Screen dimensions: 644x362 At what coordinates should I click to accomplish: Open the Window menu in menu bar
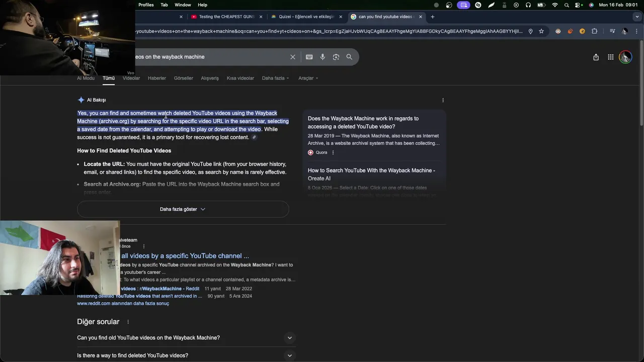coord(183,5)
